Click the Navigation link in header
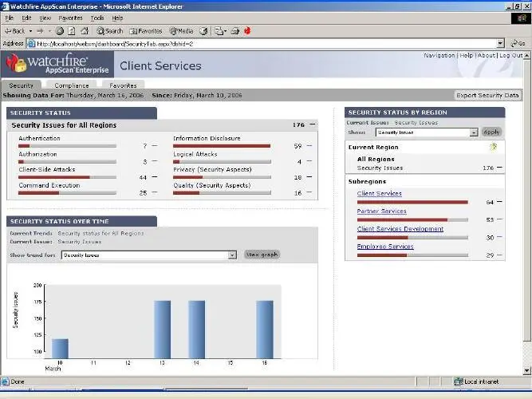The image size is (532, 399). tap(439, 55)
